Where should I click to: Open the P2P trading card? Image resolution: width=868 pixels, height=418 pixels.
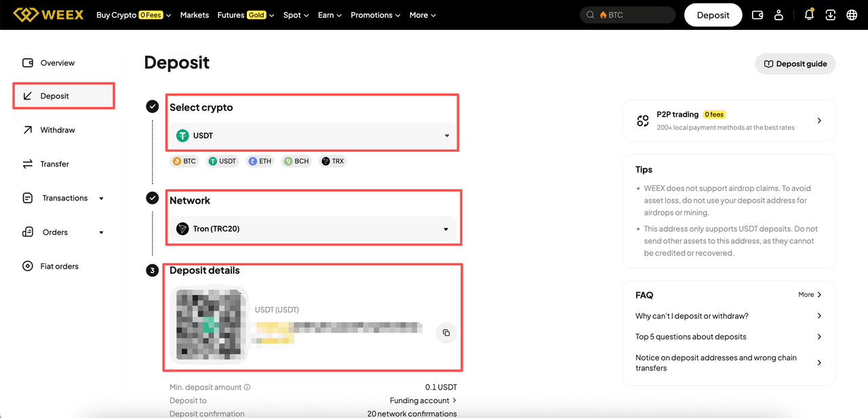[x=729, y=121]
